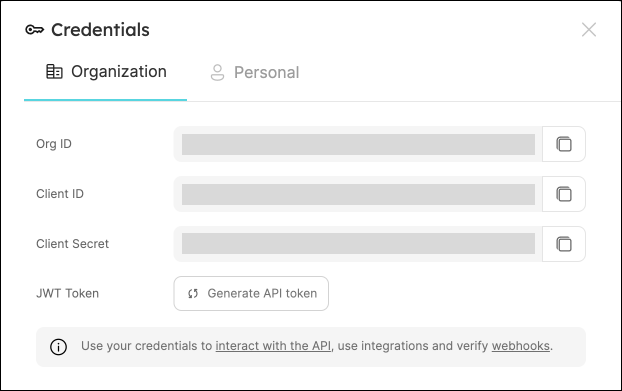Generate API token
The width and height of the screenshot is (622, 391).
(x=251, y=293)
